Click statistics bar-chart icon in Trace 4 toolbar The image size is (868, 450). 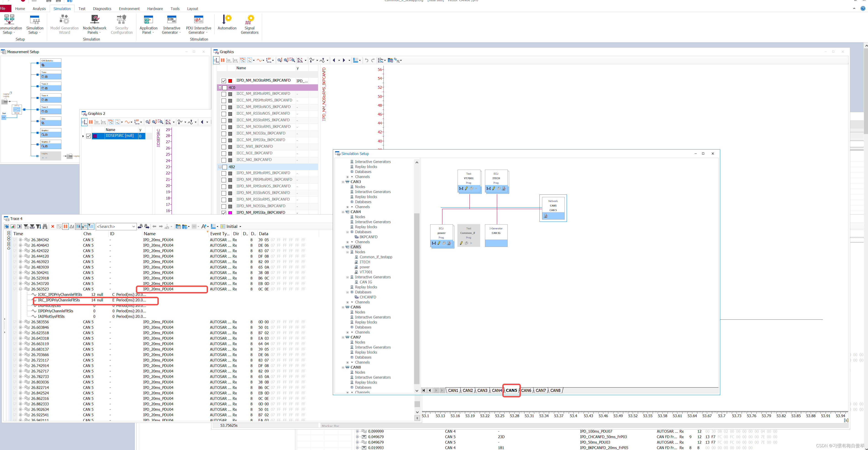tap(13, 226)
